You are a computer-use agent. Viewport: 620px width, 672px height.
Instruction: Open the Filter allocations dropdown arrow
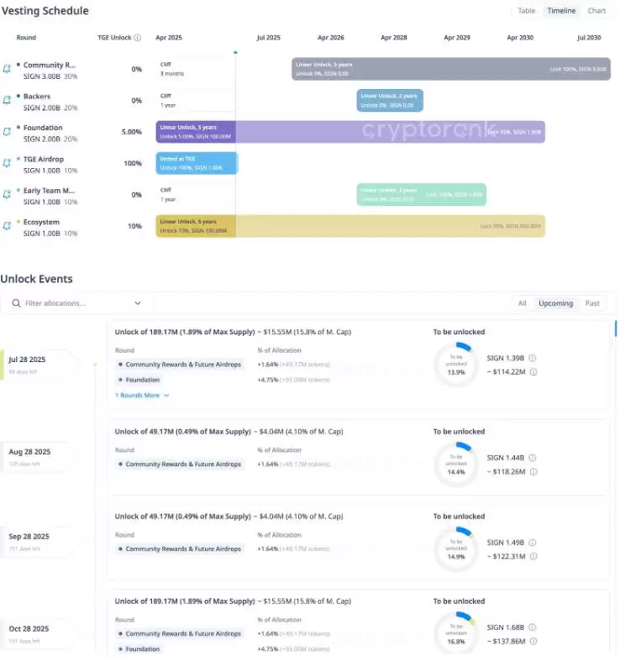138,303
